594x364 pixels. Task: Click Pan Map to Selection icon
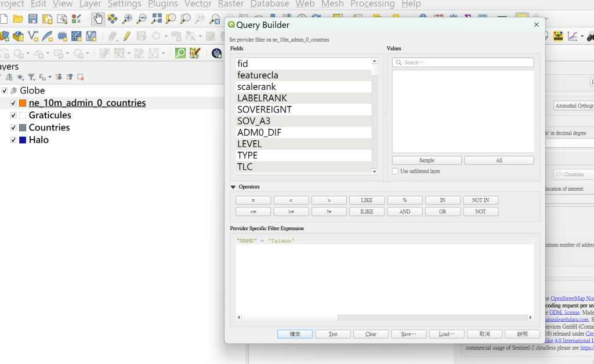[x=113, y=19]
